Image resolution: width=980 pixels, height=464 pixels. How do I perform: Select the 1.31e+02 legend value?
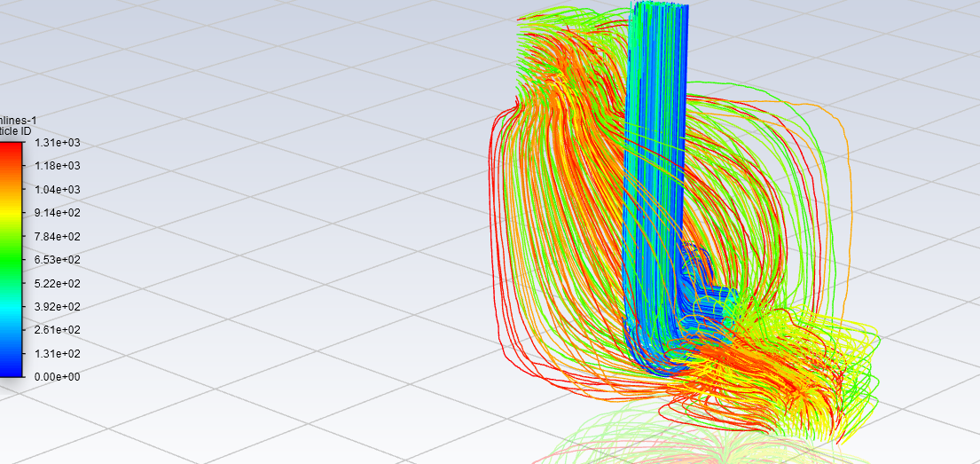click(x=57, y=354)
